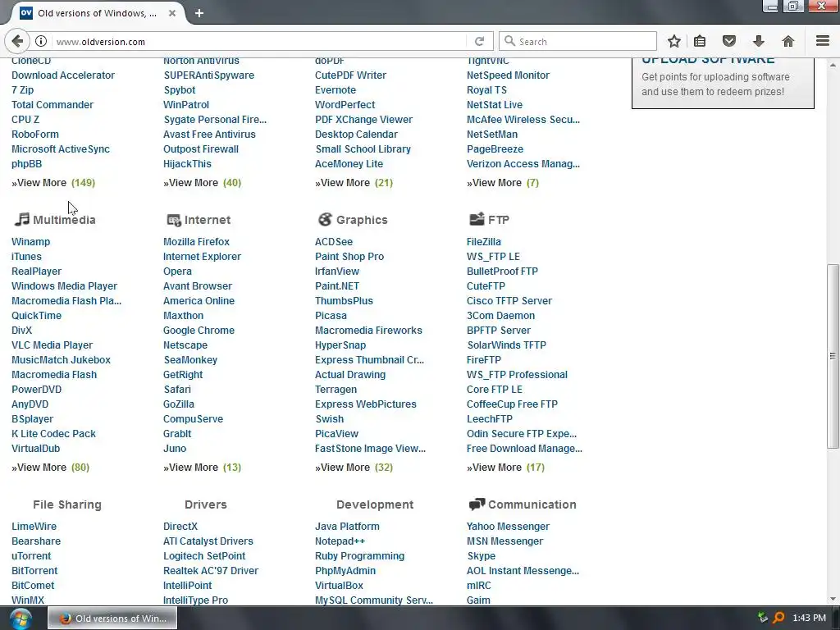Open the bookmarks list icon

(x=700, y=41)
